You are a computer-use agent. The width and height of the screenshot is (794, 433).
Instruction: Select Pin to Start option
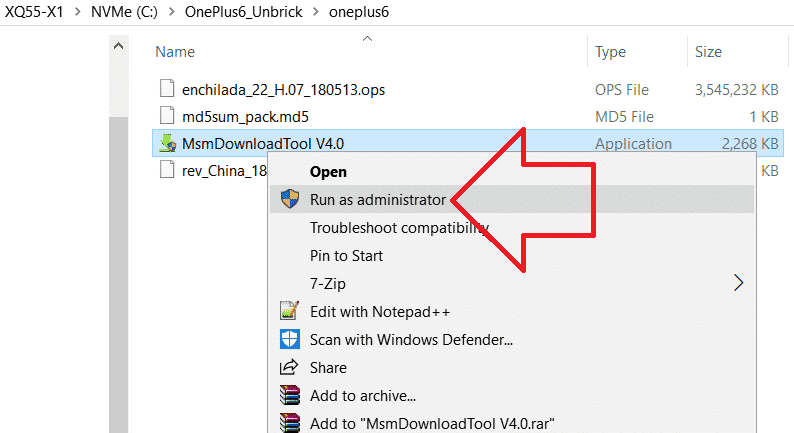tap(346, 255)
